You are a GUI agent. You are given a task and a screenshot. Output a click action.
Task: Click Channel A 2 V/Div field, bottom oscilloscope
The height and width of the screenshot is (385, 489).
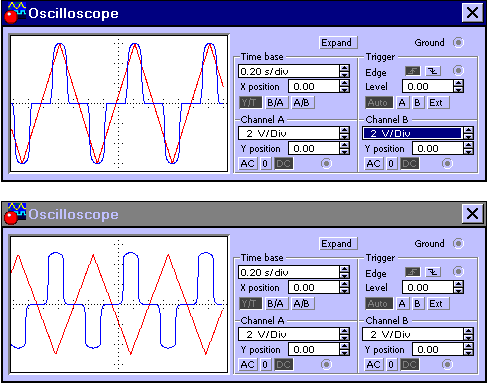[289, 334]
